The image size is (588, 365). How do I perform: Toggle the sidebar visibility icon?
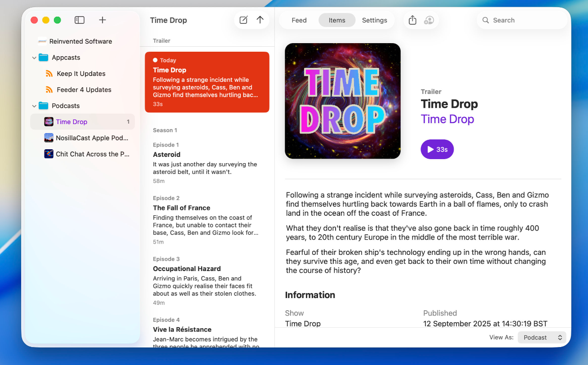click(x=80, y=20)
